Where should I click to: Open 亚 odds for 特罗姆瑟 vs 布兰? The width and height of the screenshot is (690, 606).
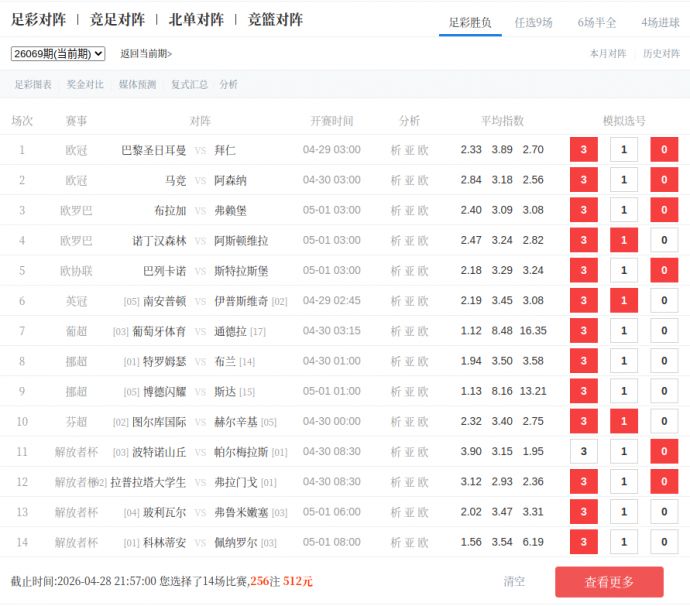[x=409, y=361]
